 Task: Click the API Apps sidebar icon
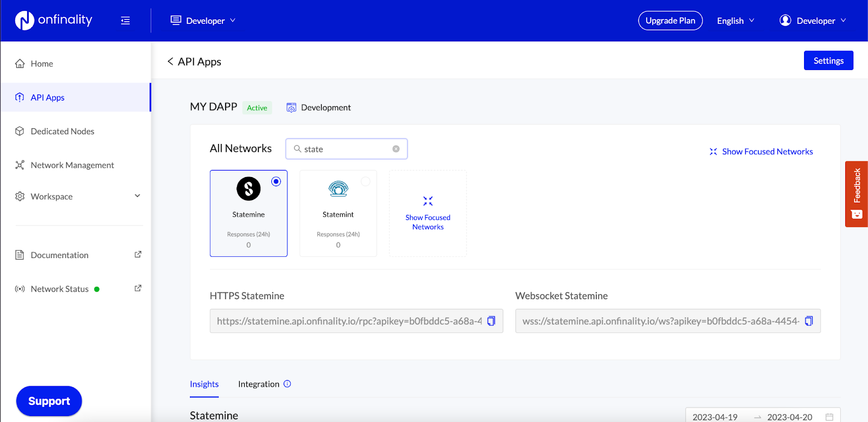(x=20, y=97)
